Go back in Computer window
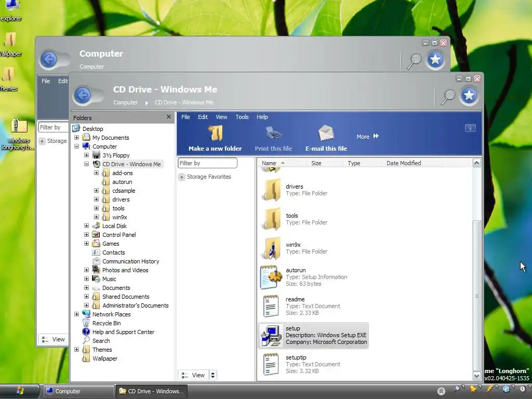 [x=49, y=59]
